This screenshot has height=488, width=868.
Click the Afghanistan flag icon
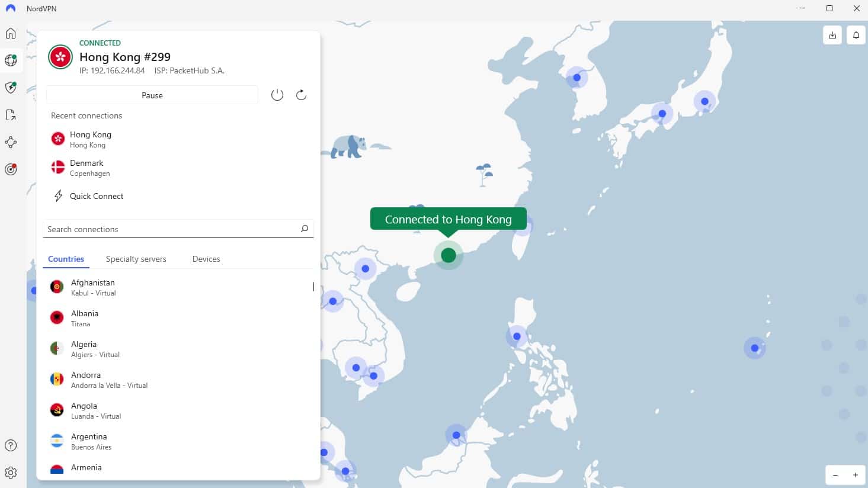coord(57,287)
